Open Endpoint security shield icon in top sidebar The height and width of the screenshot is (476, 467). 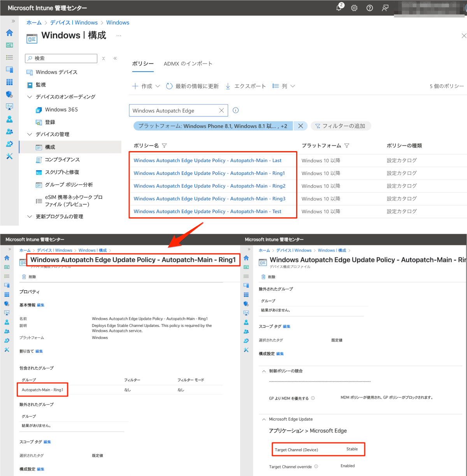[x=9, y=94]
